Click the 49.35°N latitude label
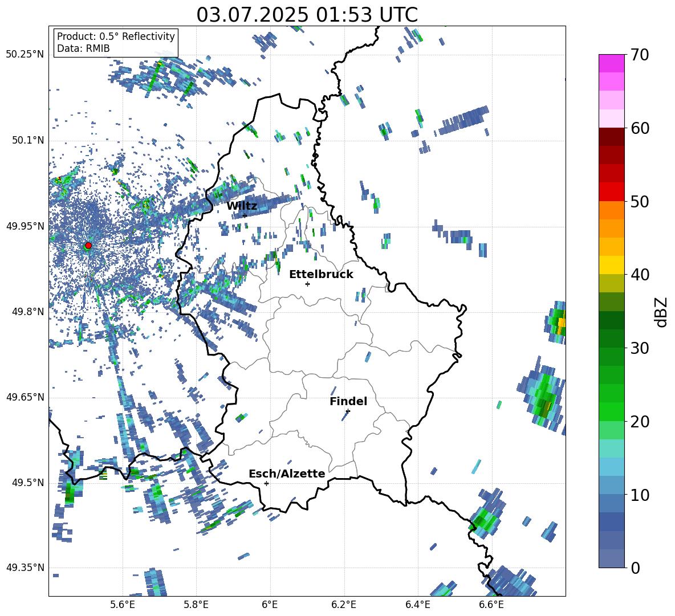 (x=25, y=568)
